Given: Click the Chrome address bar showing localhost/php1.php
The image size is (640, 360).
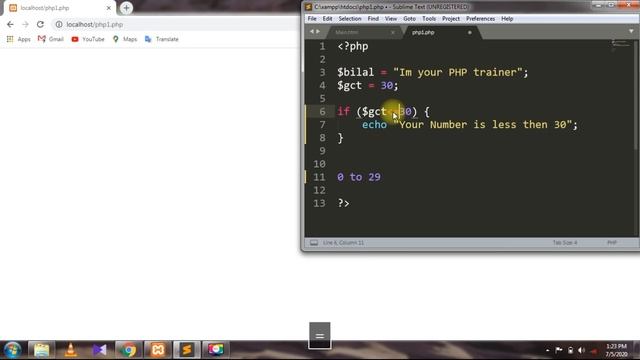Looking at the screenshot, I should pyautogui.click(x=176, y=24).
